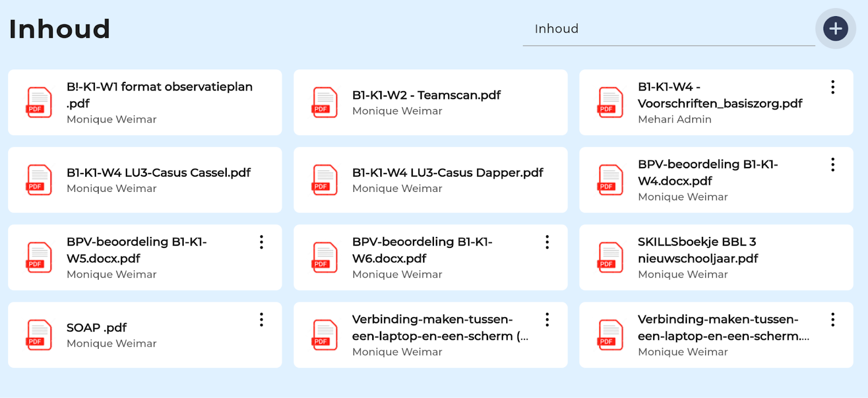Focus the Inhoud search field
The image size is (868, 398).
click(x=668, y=29)
